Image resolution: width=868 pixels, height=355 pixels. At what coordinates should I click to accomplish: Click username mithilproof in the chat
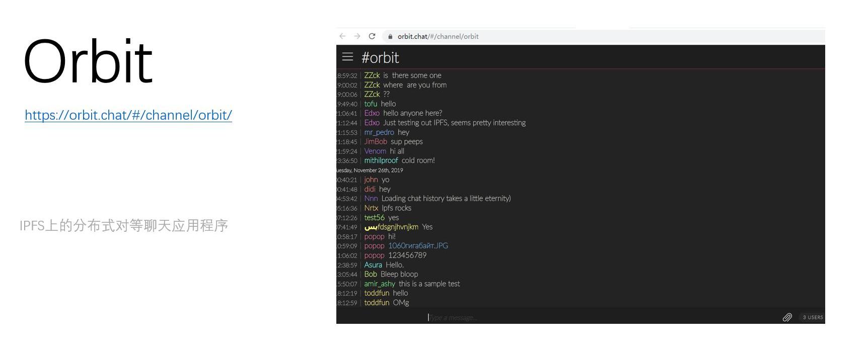pos(381,160)
